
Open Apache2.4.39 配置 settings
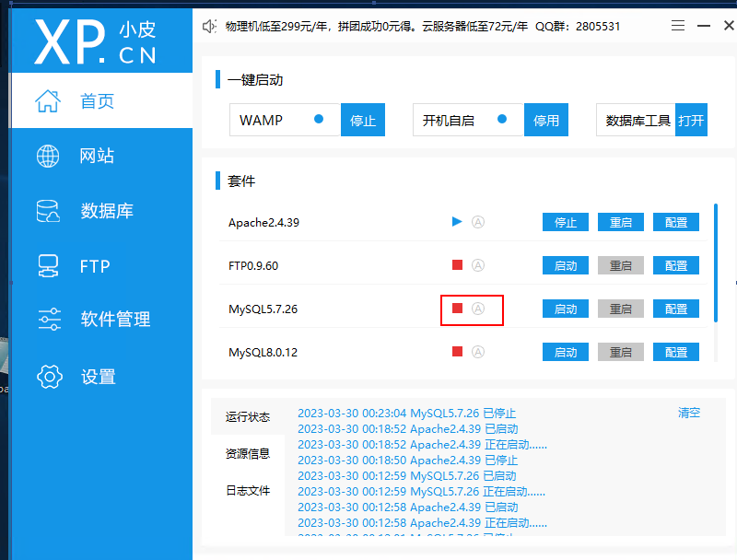click(x=676, y=222)
